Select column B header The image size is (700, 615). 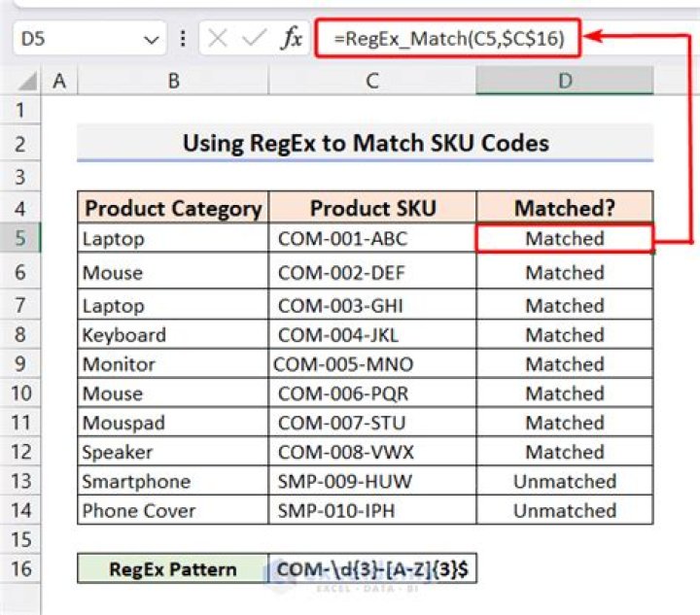coord(173,82)
